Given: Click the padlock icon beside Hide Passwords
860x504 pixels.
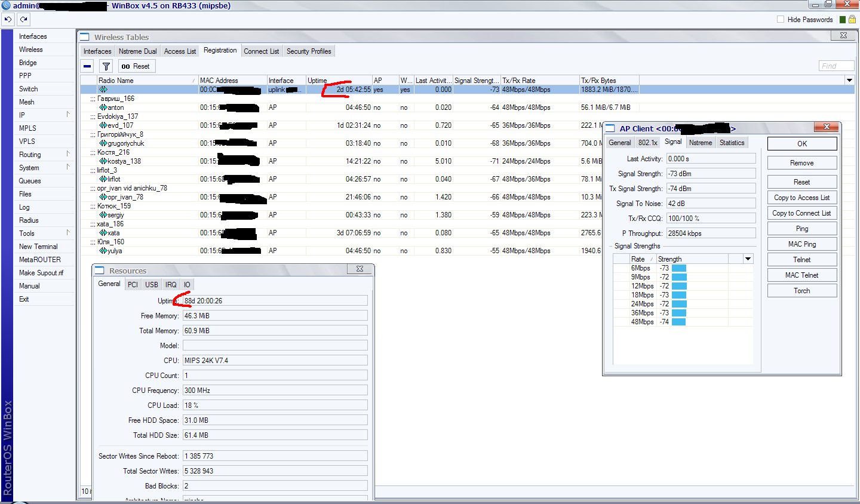Looking at the screenshot, I should pyautogui.click(x=852, y=20).
